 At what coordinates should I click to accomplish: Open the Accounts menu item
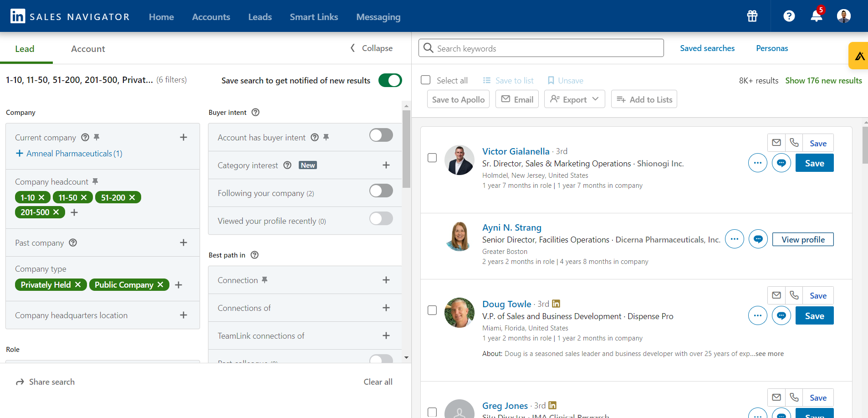(211, 17)
